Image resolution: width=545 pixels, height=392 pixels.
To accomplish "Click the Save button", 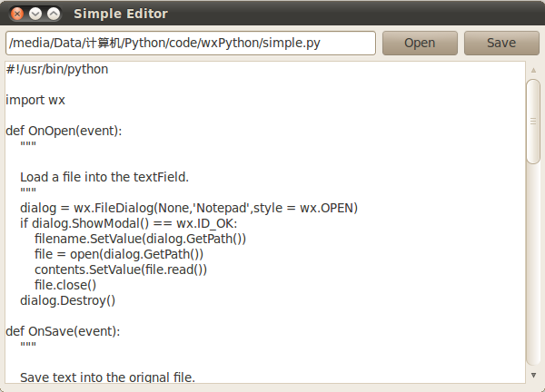I will pyautogui.click(x=501, y=43).
